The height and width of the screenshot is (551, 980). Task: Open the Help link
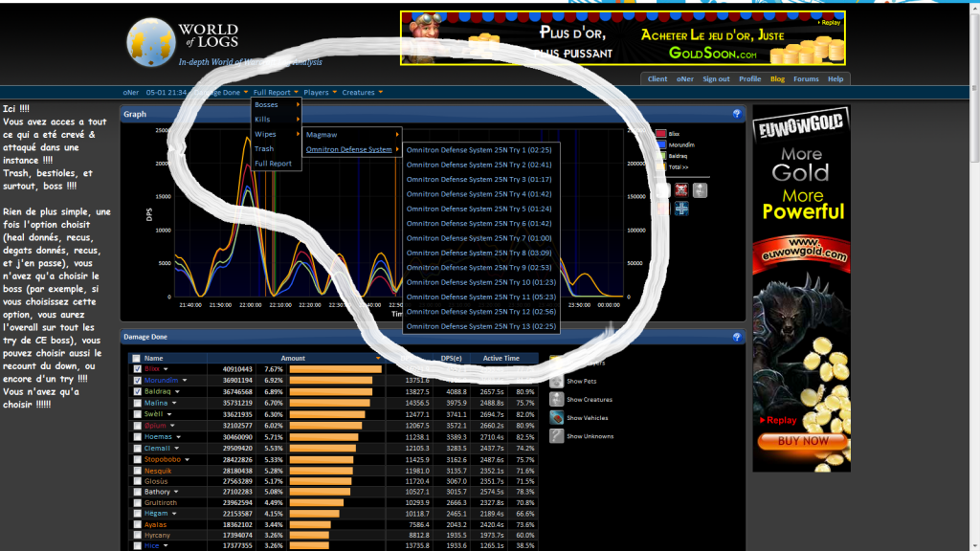pos(835,78)
